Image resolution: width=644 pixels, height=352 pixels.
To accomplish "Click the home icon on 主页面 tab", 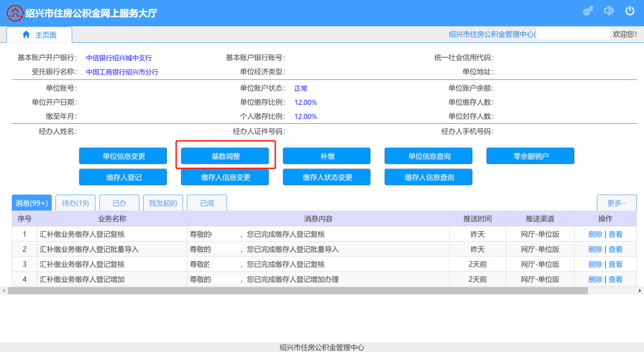I will pos(26,35).
